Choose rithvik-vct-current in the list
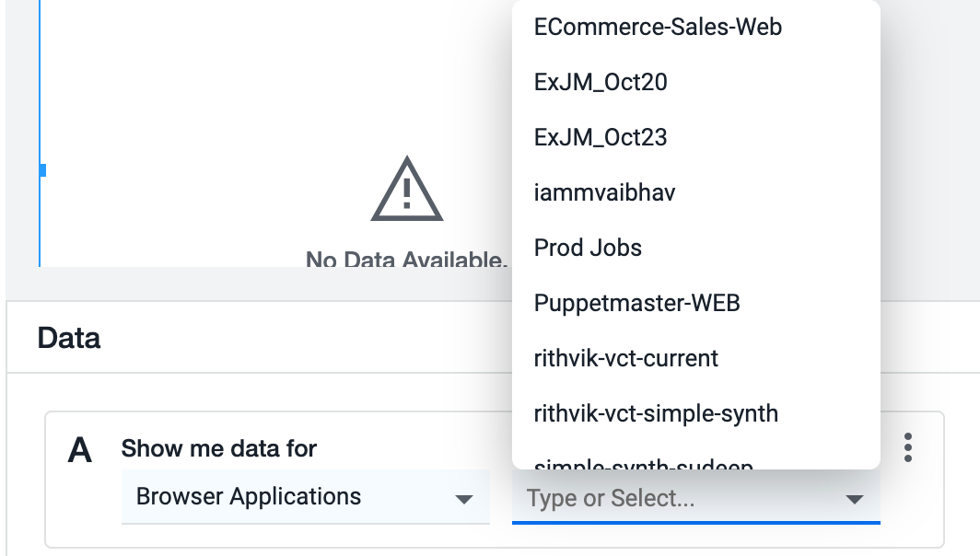 point(695,359)
